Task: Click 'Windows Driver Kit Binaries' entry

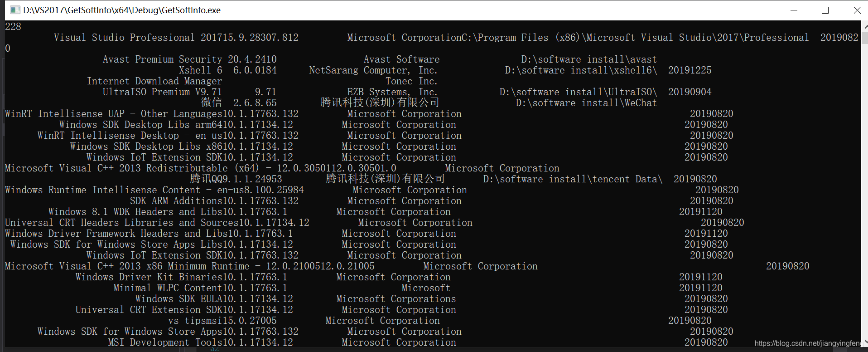Action: [x=149, y=277]
